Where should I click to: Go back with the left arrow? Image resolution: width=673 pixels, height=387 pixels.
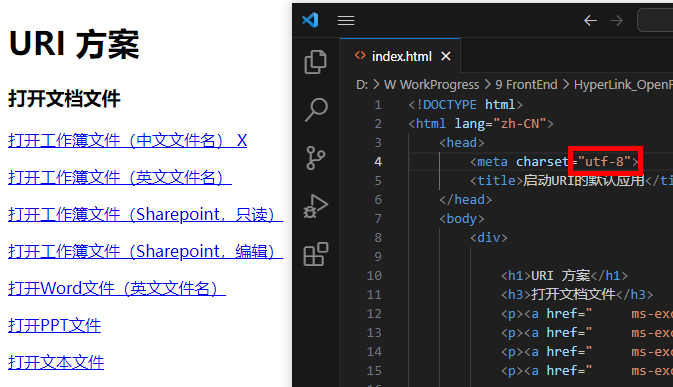591,20
